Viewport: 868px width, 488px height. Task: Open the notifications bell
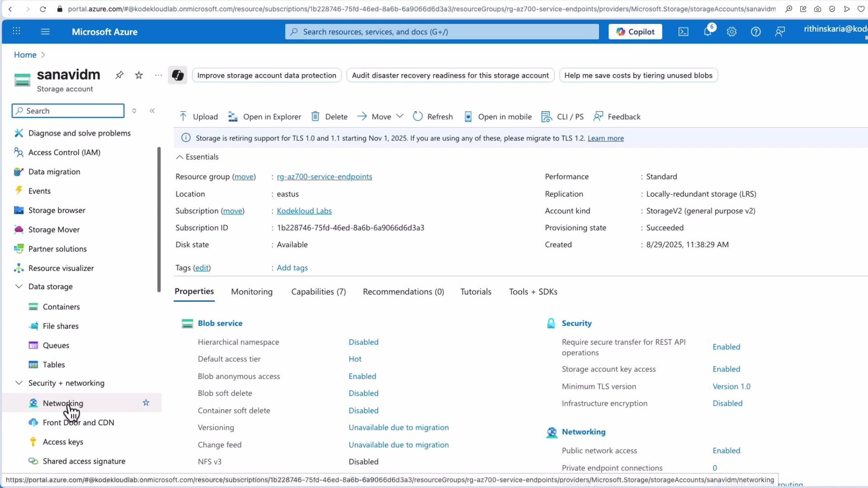(708, 32)
